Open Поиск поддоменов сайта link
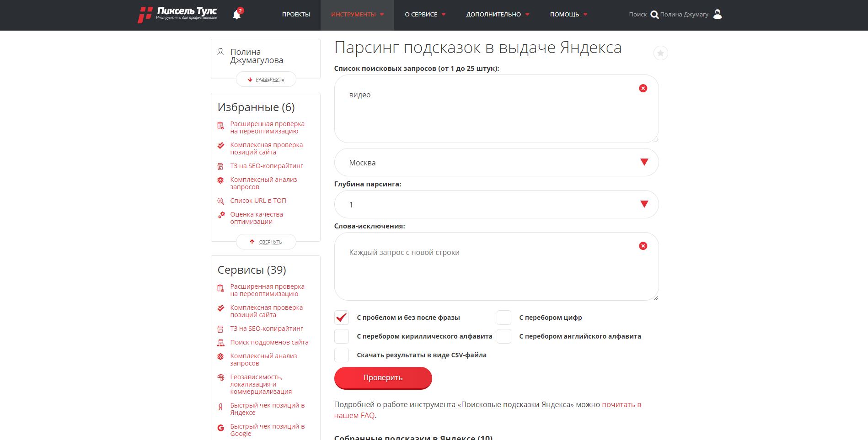Viewport: 868px width, 440px height. [269, 342]
